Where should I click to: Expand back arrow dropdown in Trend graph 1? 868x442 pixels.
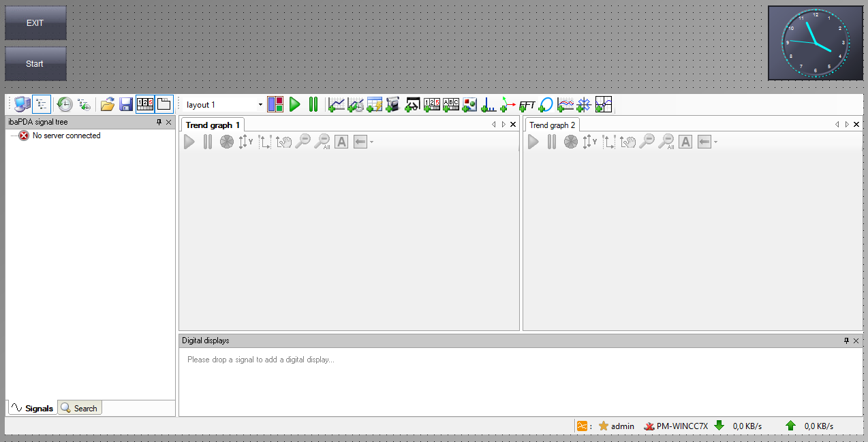point(371,142)
